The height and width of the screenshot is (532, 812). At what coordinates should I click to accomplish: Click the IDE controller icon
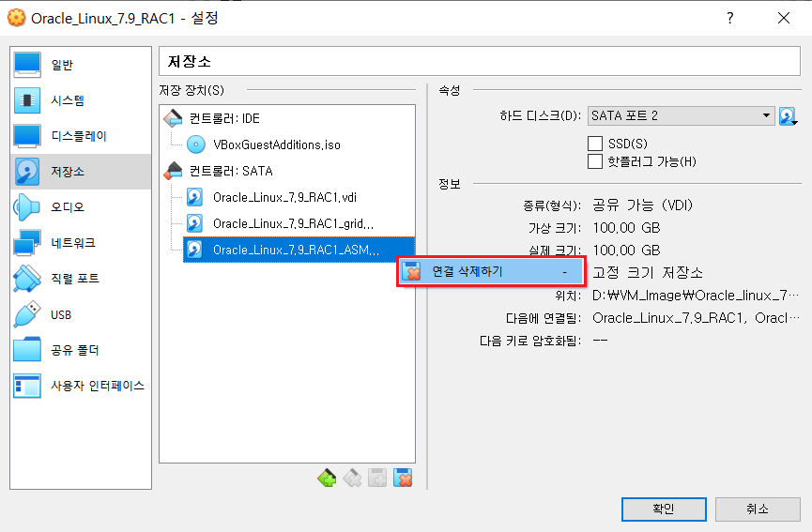(173, 118)
